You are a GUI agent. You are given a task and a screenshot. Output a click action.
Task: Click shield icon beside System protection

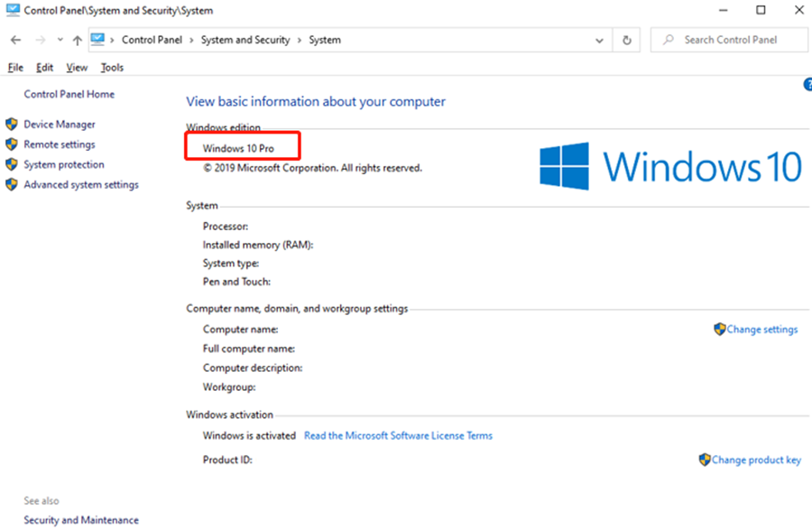(x=12, y=164)
